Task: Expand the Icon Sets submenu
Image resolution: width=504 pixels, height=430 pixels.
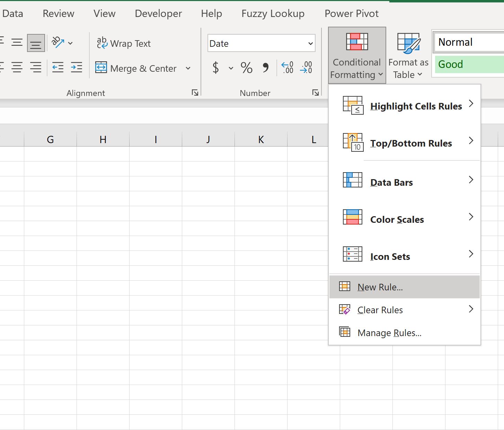Action: tap(390, 256)
